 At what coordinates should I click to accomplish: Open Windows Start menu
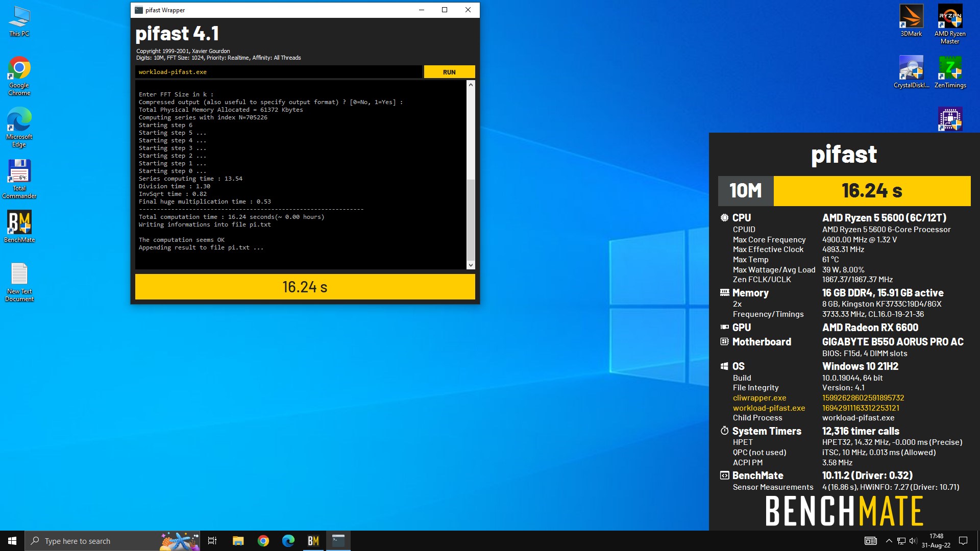12,541
